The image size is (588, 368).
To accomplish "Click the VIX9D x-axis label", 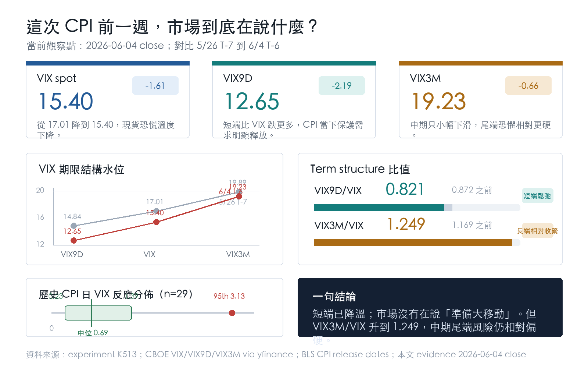I will point(72,254).
